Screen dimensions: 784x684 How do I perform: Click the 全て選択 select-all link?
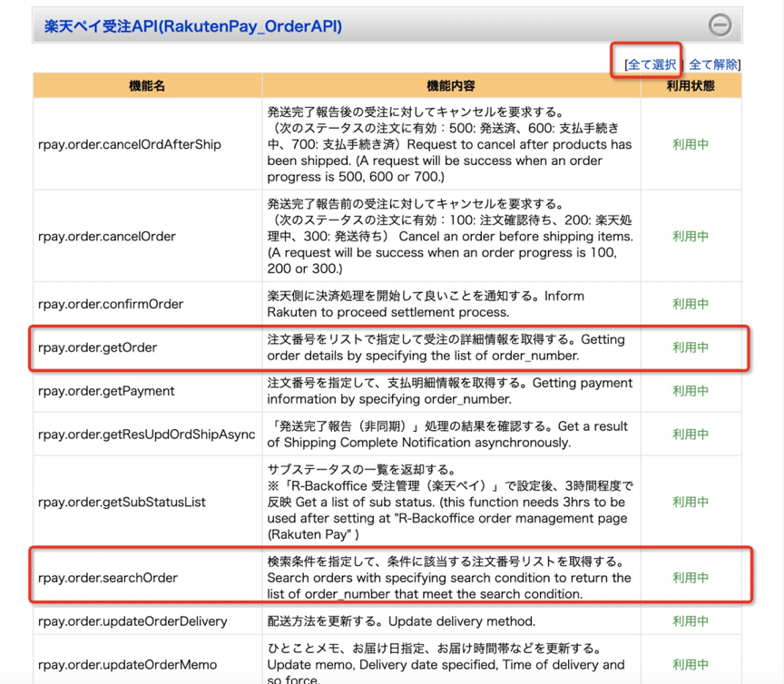652,64
